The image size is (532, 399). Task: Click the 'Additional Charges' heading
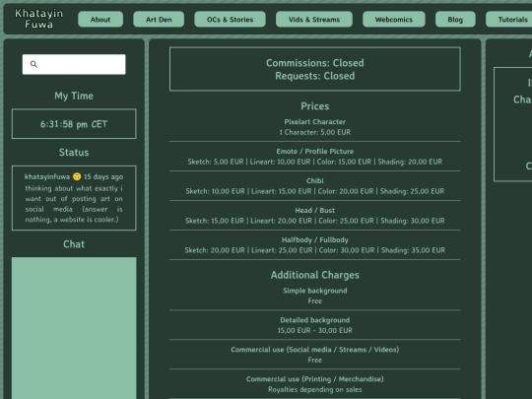click(315, 275)
